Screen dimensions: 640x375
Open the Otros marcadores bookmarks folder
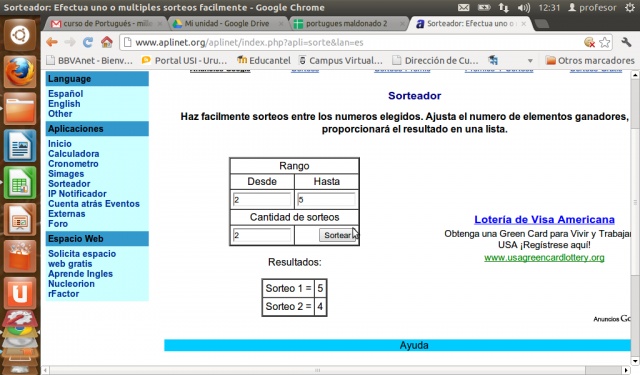click(x=590, y=60)
